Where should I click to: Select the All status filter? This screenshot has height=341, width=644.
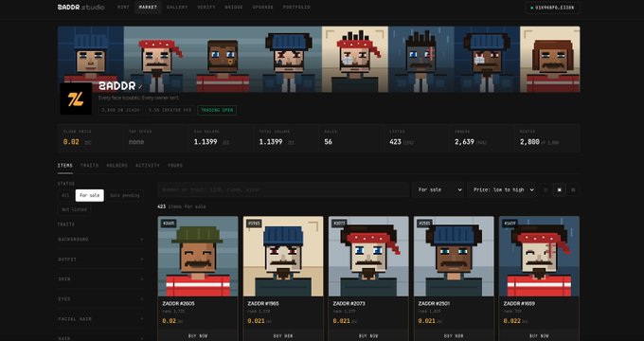65,195
